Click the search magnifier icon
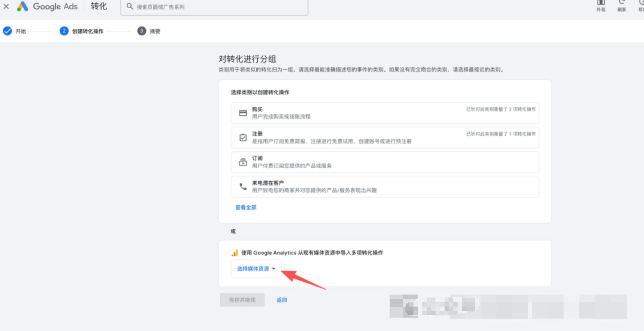Image resolution: width=644 pixels, height=331 pixels. click(x=130, y=6)
